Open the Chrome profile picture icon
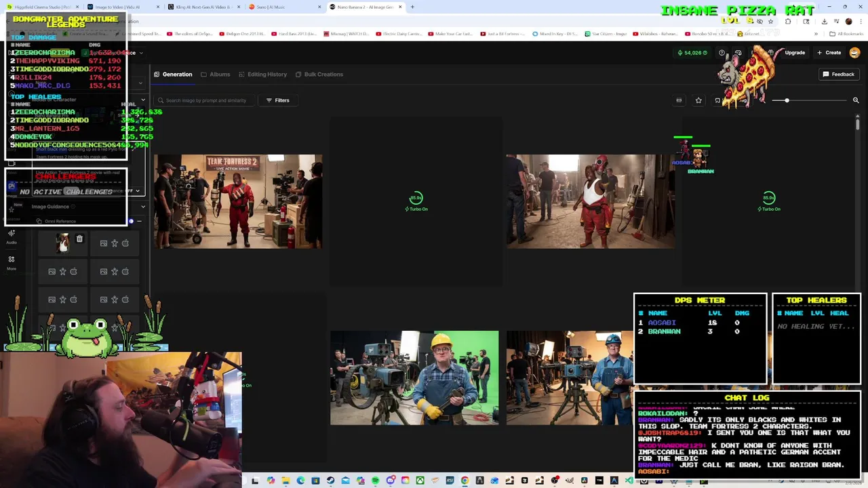868x488 pixels. point(848,21)
